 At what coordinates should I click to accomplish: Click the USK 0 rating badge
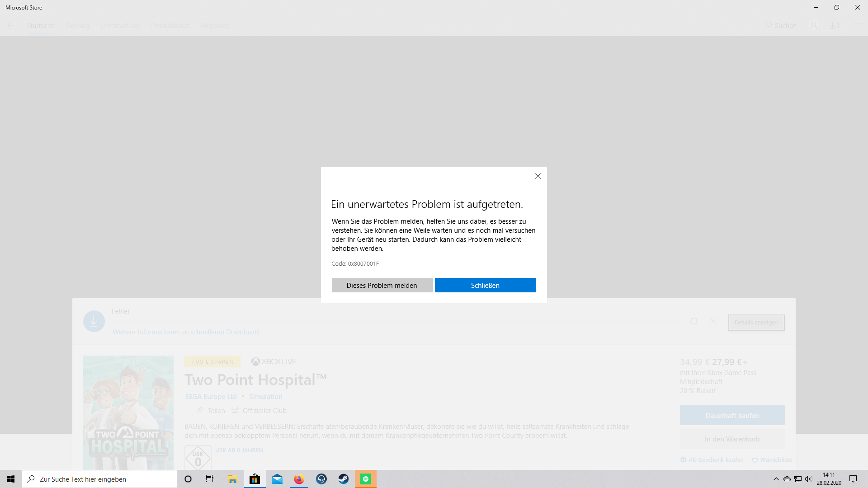[x=198, y=457]
